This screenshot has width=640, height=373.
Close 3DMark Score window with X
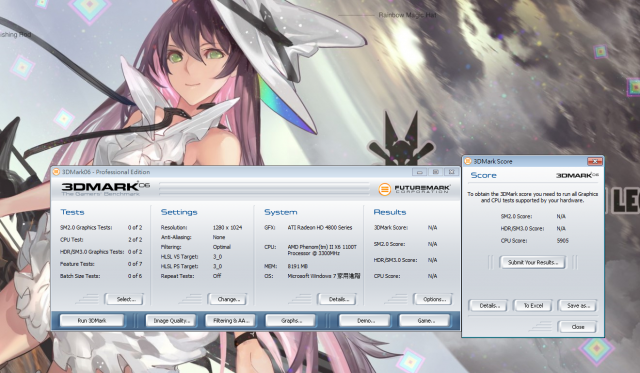pos(595,161)
